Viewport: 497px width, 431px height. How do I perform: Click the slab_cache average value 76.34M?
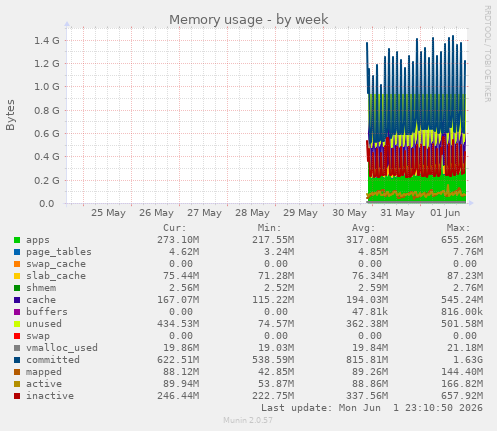click(x=370, y=276)
